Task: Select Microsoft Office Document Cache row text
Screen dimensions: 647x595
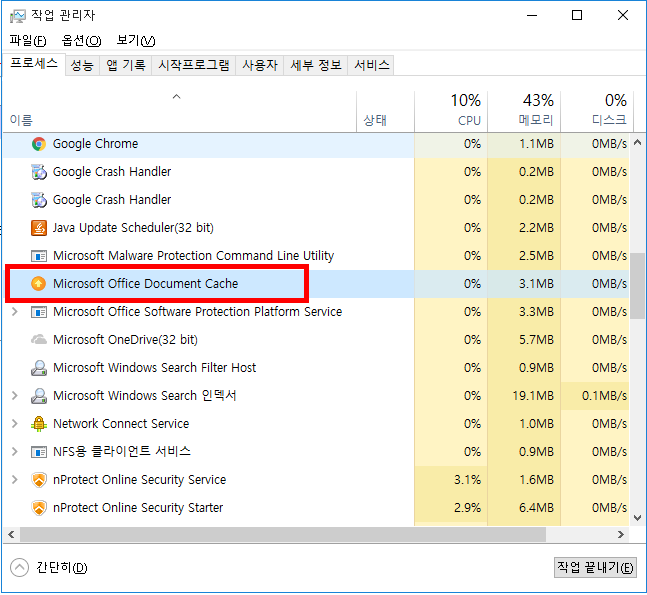Action: tap(146, 284)
